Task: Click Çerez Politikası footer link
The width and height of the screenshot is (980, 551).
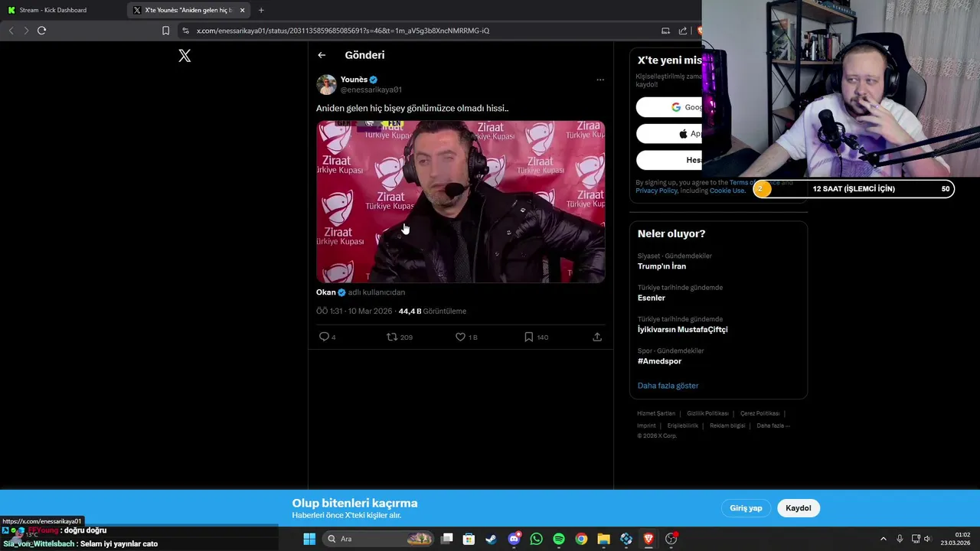Action: 759,413
